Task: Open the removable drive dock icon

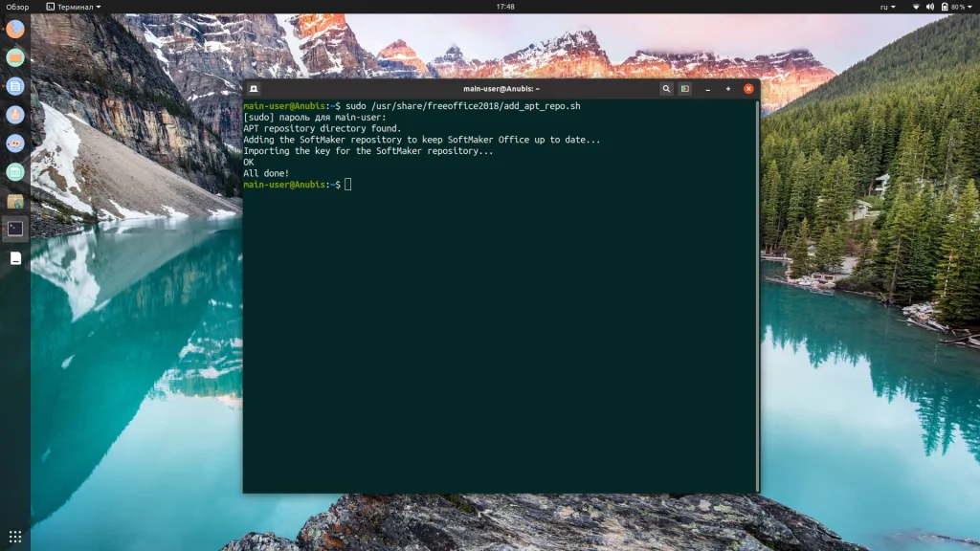Action: [x=15, y=258]
